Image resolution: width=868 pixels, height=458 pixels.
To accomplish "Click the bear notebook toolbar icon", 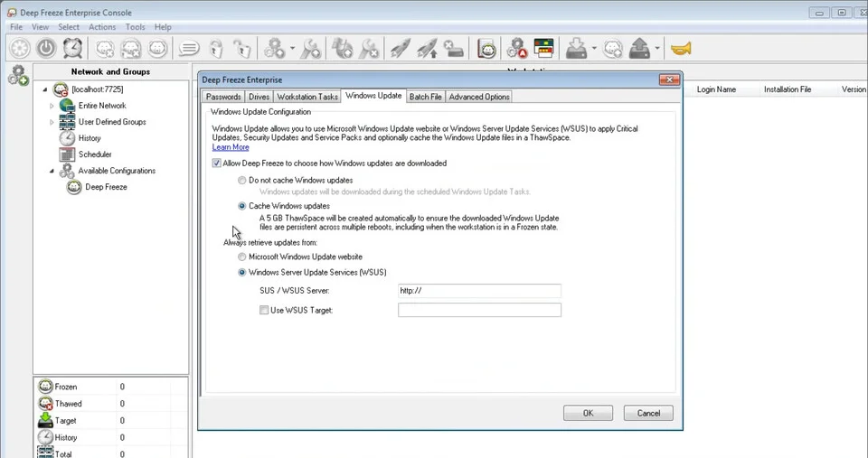I will tap(486, 49).
